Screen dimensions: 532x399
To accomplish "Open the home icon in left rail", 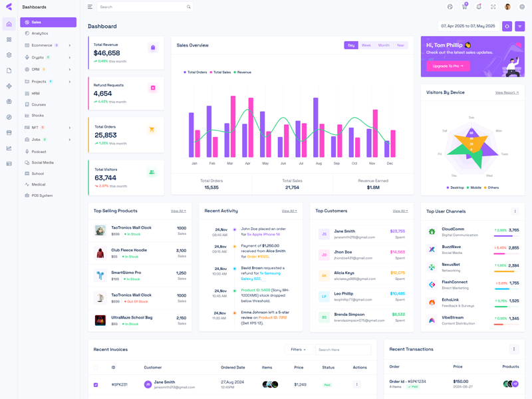I will pyautogui.click(x=9, y=24).
